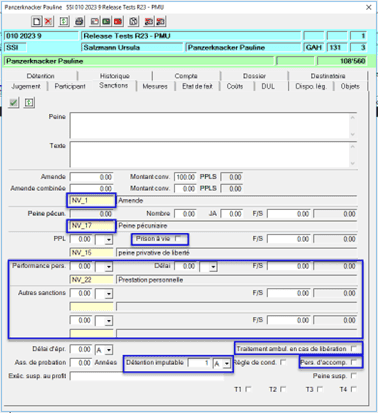Click the printer icon in toolbar
The height and width of the screenshot is (413, 378).
tap(79, 21)
